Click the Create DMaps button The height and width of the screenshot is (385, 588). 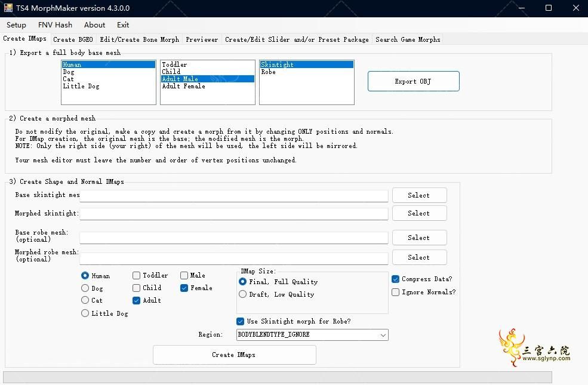tap(235, 355)
